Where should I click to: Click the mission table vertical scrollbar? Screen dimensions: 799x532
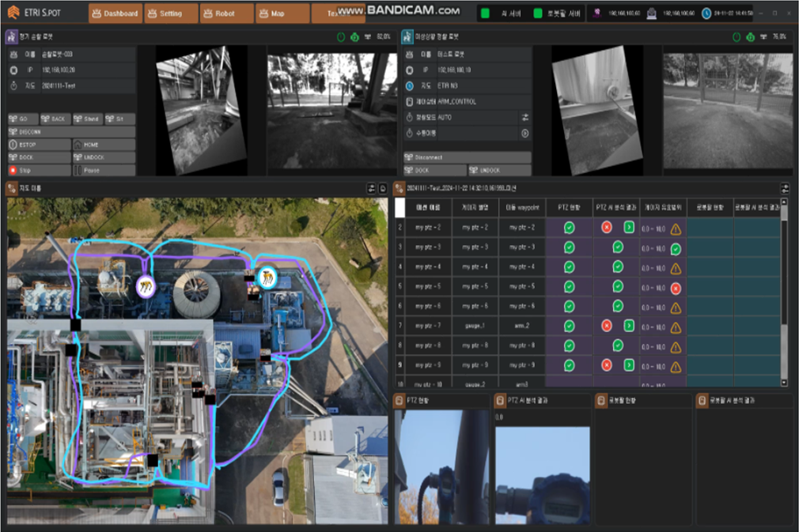784,265
